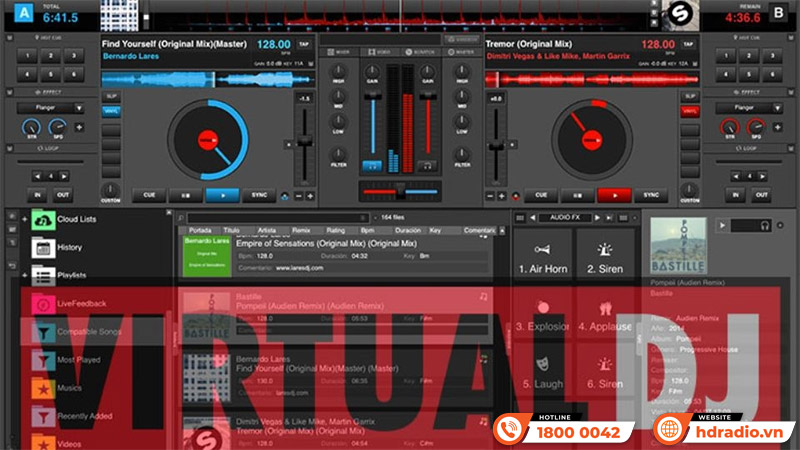This screenshot has width=800, height=450.
Task: Open the Cloud Lists folder icon
Action: coord(43,220)
